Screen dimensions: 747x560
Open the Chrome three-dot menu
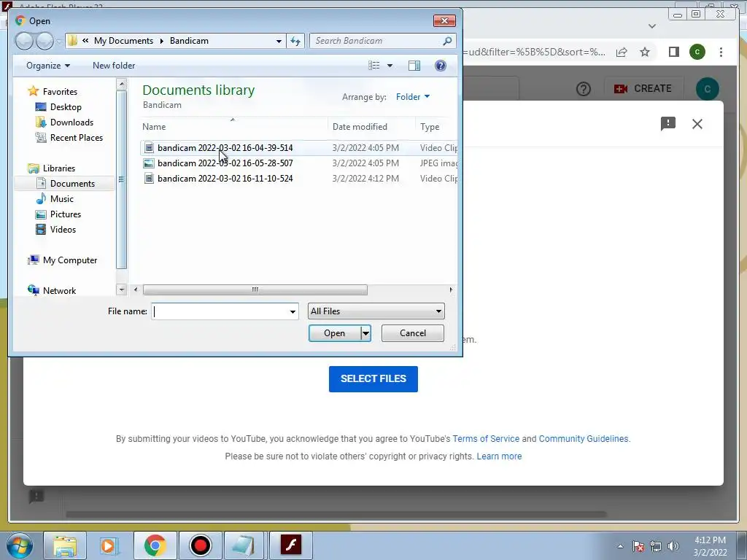click(721, 52)
